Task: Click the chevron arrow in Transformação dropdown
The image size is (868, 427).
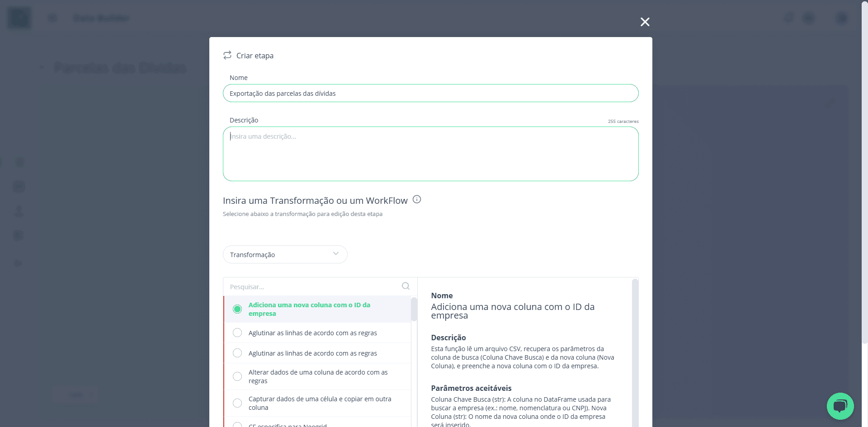Action: [336, 253]
